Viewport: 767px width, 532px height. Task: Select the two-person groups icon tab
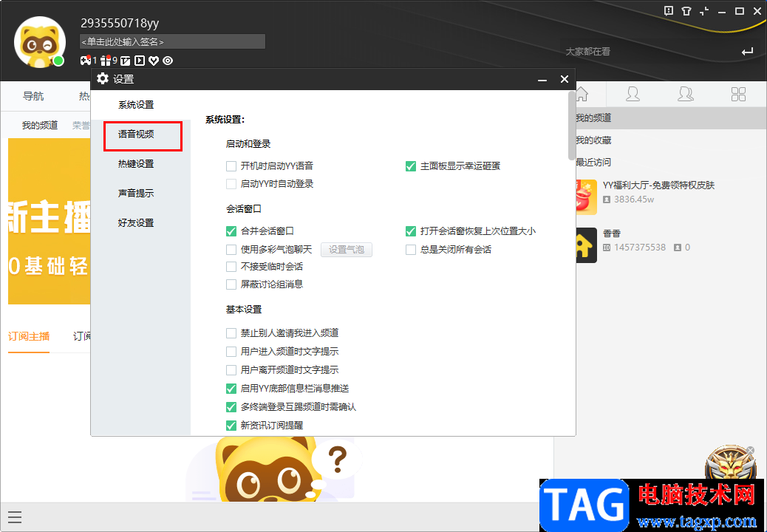pyautogui.click(x=685, y=94)
